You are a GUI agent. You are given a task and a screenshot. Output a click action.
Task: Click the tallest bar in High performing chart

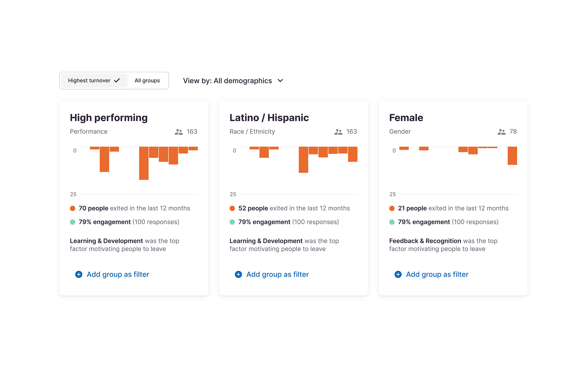pos(144,163)
